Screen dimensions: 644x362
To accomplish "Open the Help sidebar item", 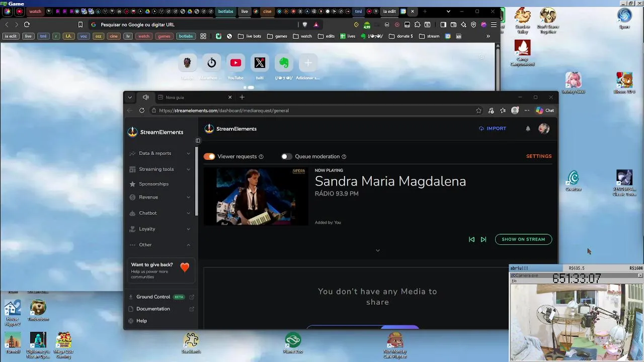I will [141, 321].
